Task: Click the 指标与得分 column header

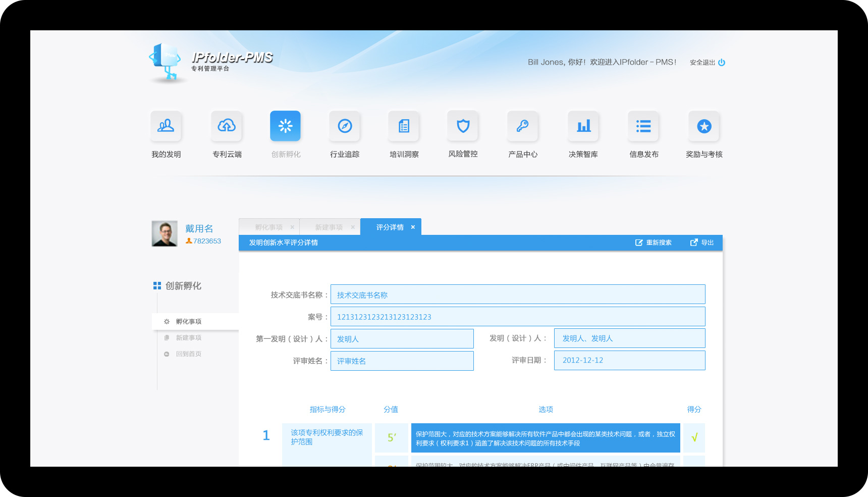Action: [328, 409]
